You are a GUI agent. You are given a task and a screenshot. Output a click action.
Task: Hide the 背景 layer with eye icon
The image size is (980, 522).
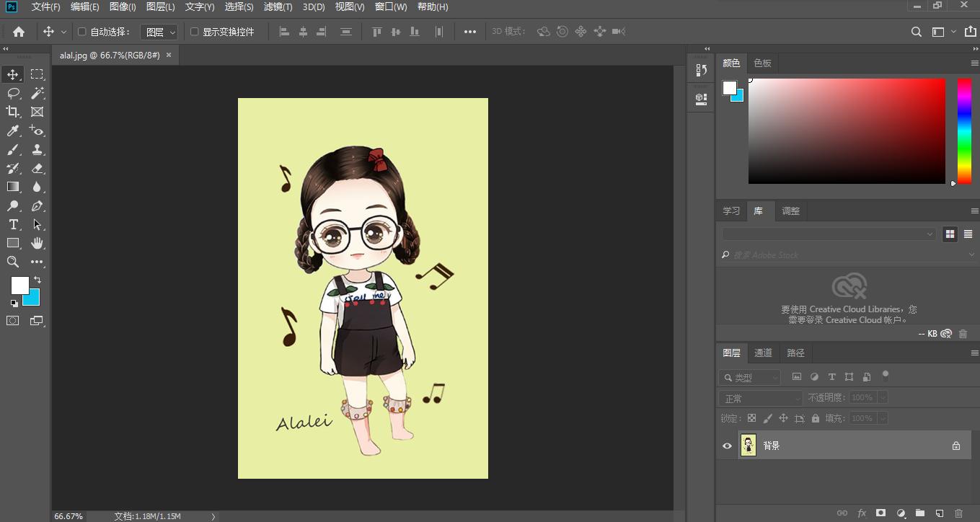[727, 446]
